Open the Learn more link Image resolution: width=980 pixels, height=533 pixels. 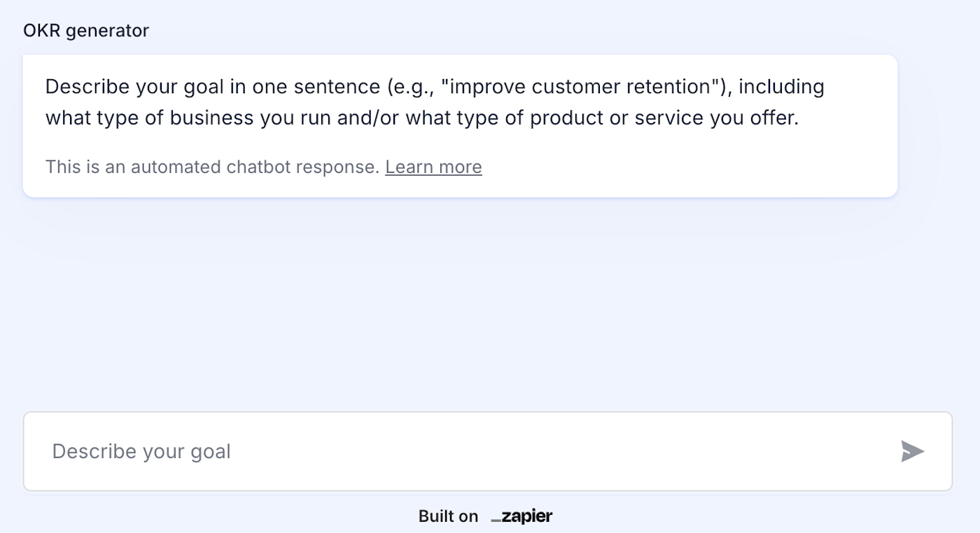pos(433,167)
